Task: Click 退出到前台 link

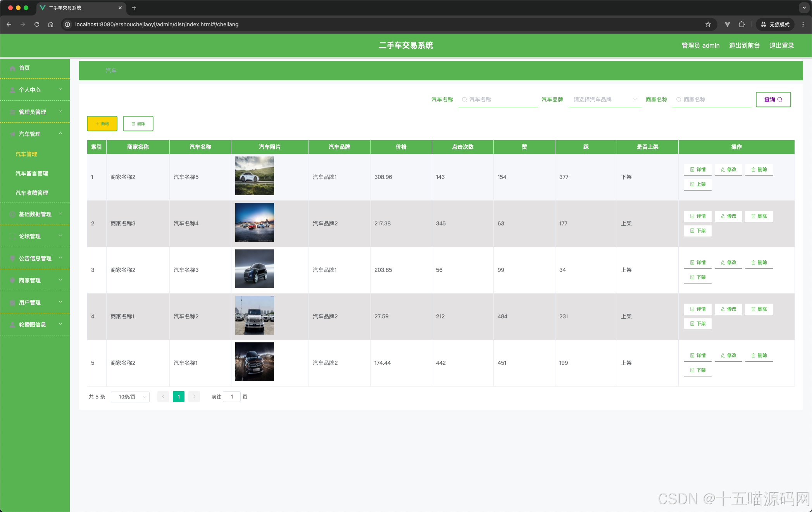Action: coord(744,45)
